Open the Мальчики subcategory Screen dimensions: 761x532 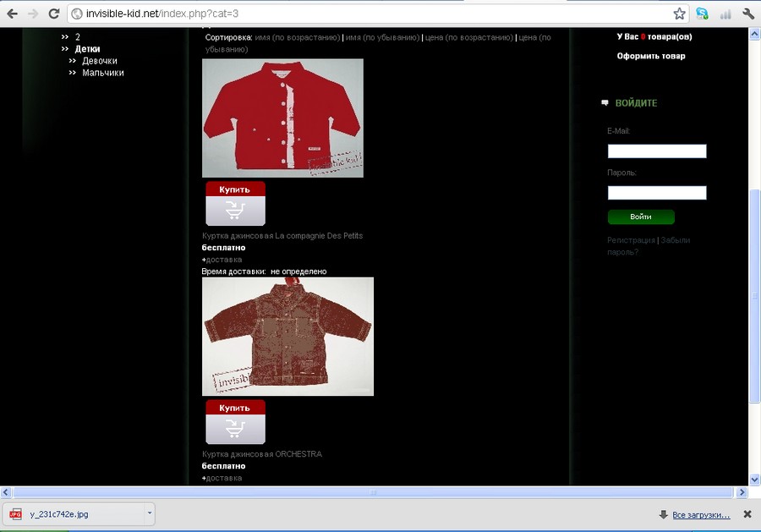click(103, 73)
